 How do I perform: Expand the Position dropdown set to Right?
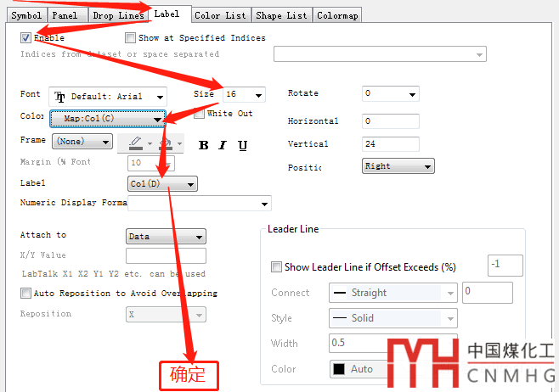[398, 166]
